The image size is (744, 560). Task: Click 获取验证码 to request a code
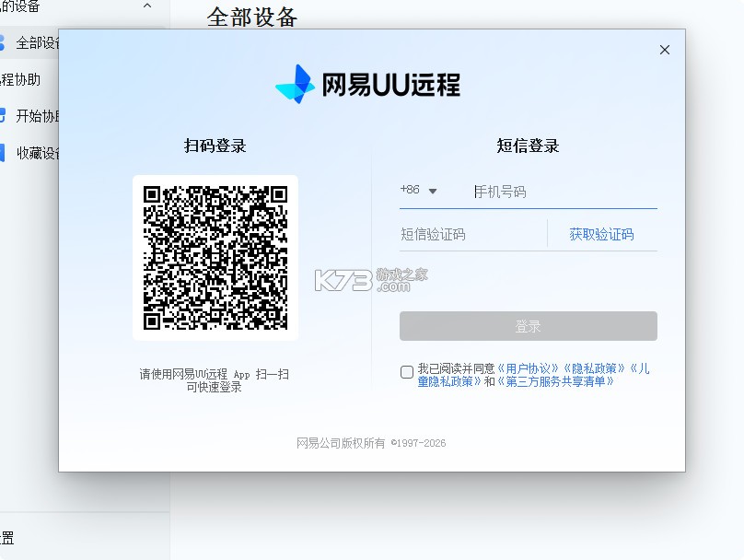coord(601,234)
